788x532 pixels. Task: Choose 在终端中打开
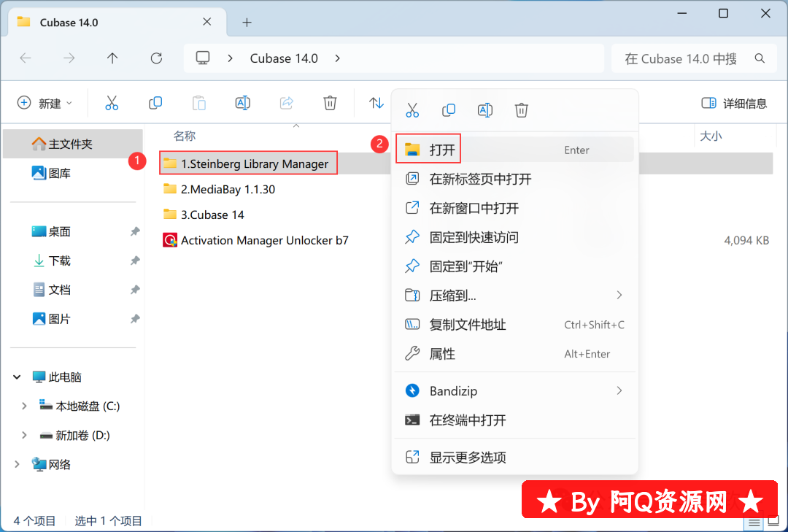(x=514, y=420)
